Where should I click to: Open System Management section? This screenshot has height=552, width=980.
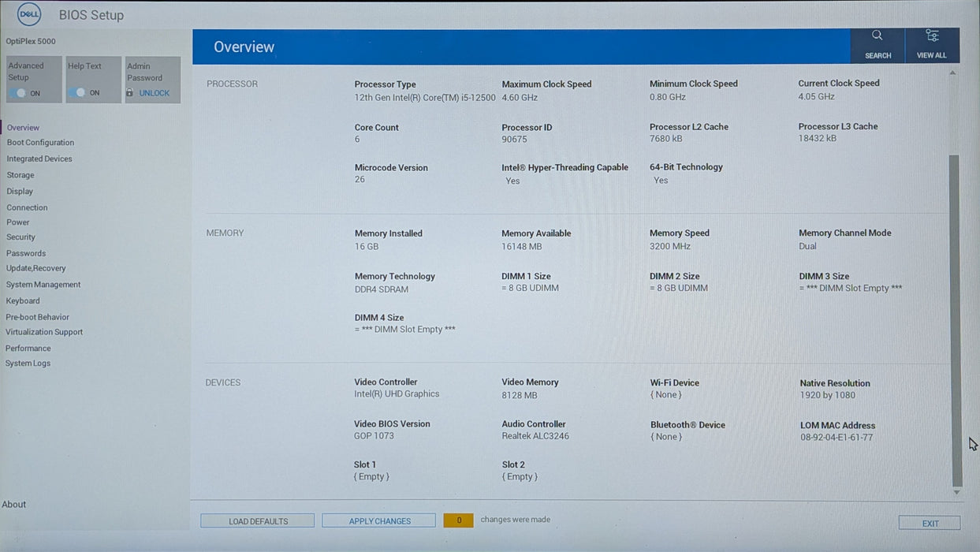(43, 285)
